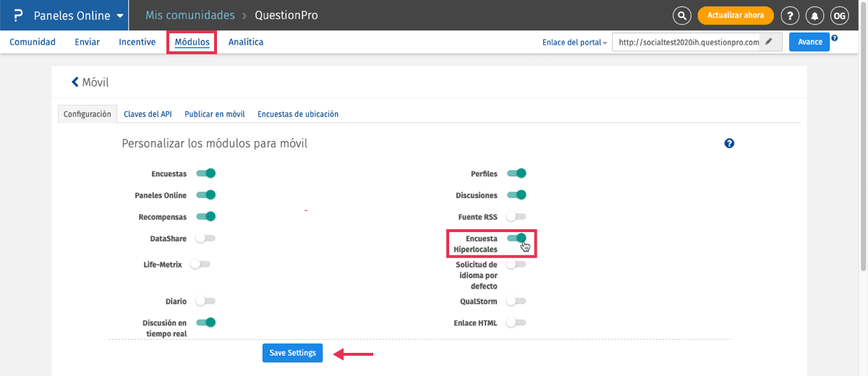Open notifications bell icon
The height and width of the screenshot is (376, 868).
pos(815,16)
